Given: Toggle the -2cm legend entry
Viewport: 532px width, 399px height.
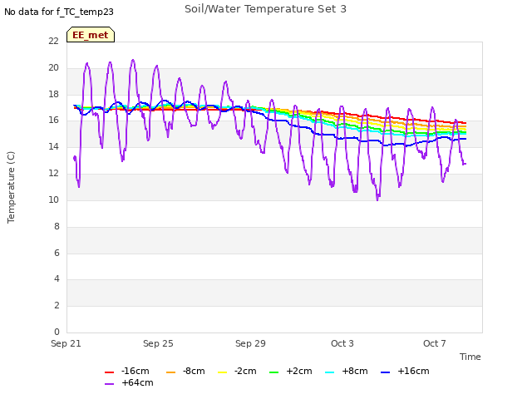Looking at the screenshot, I should 237,372.
